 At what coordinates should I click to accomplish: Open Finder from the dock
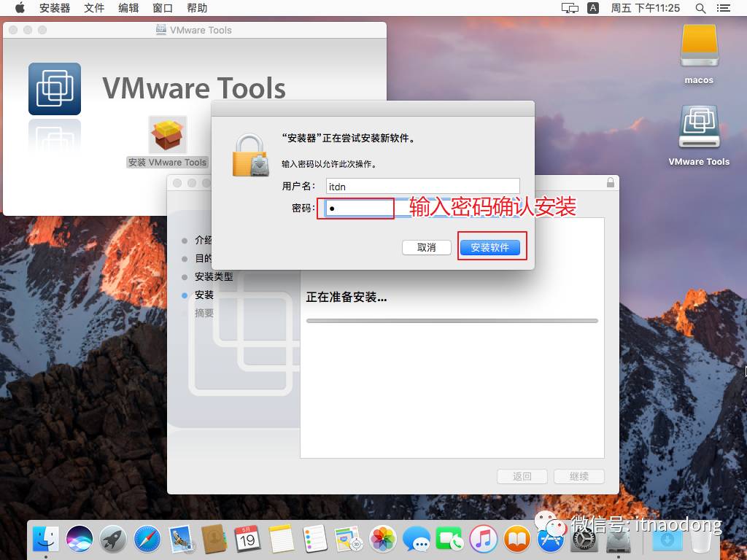pos(46,539)
